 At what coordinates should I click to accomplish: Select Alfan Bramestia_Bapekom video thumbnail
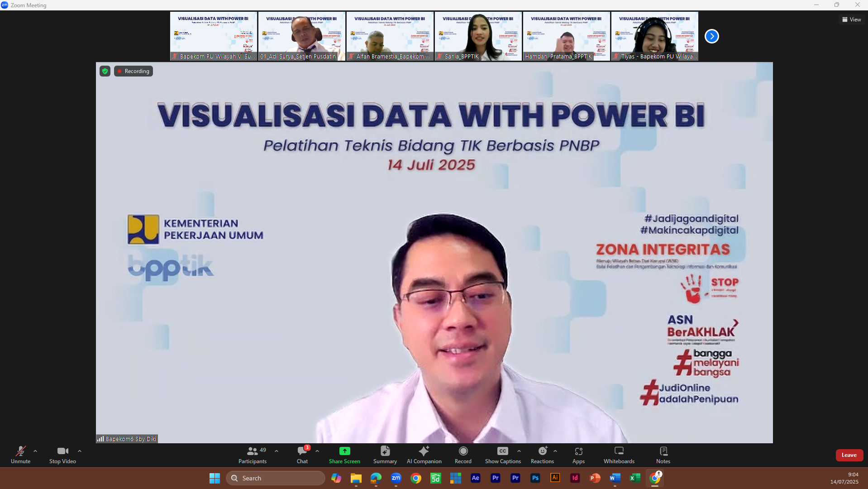390,36
